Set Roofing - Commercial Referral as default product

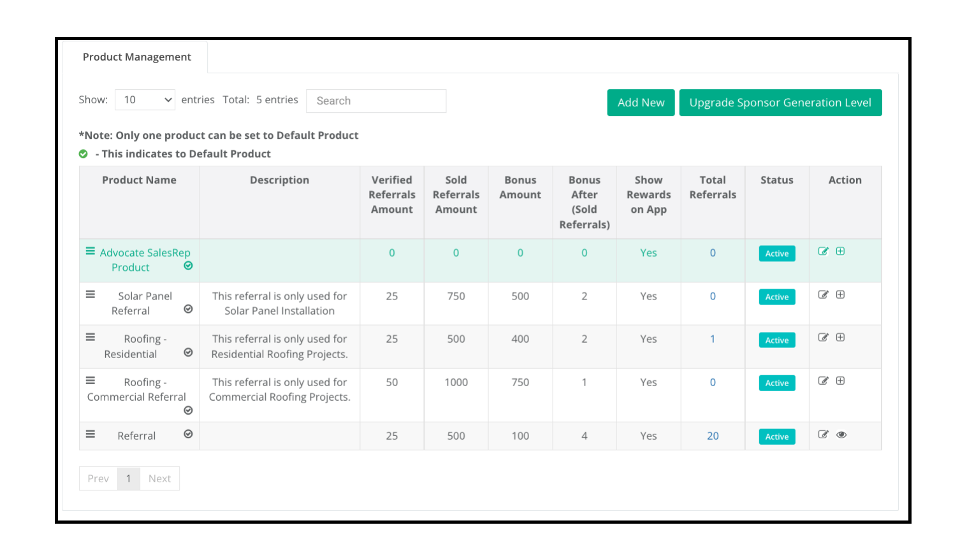pyautogui.click(x=188, y=410)
